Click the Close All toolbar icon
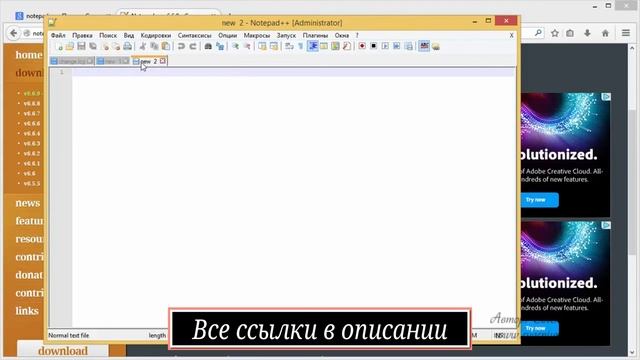Screen dimensions: 640x360 pos(116,47)
